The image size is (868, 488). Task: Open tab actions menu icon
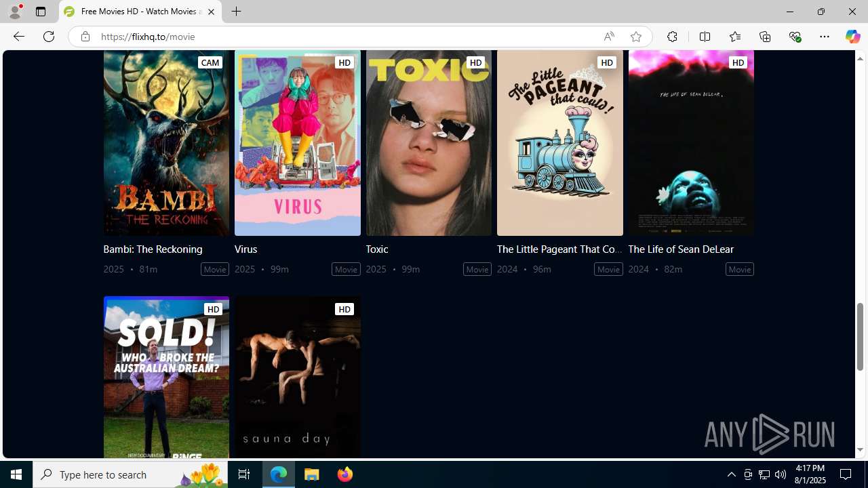coord(41,12)
